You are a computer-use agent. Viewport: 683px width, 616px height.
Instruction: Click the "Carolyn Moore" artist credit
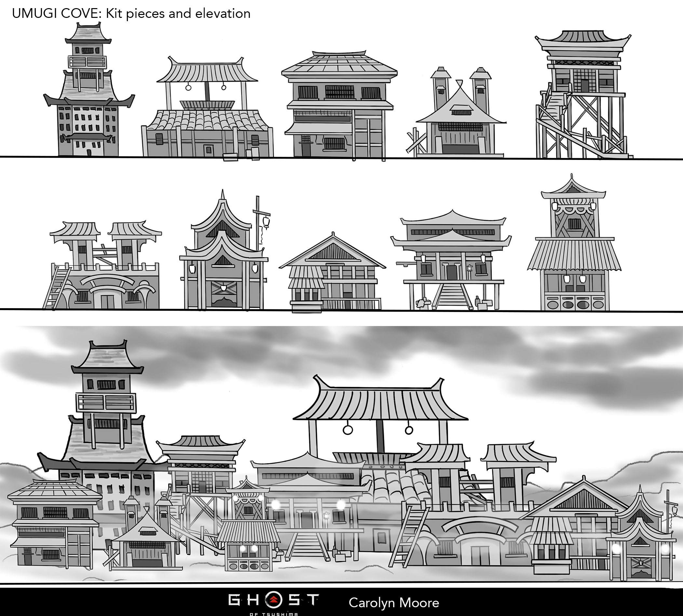(394, 602)
